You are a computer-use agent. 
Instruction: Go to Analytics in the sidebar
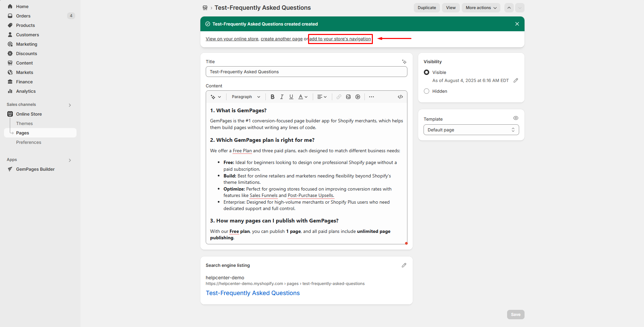pos(26,91)
